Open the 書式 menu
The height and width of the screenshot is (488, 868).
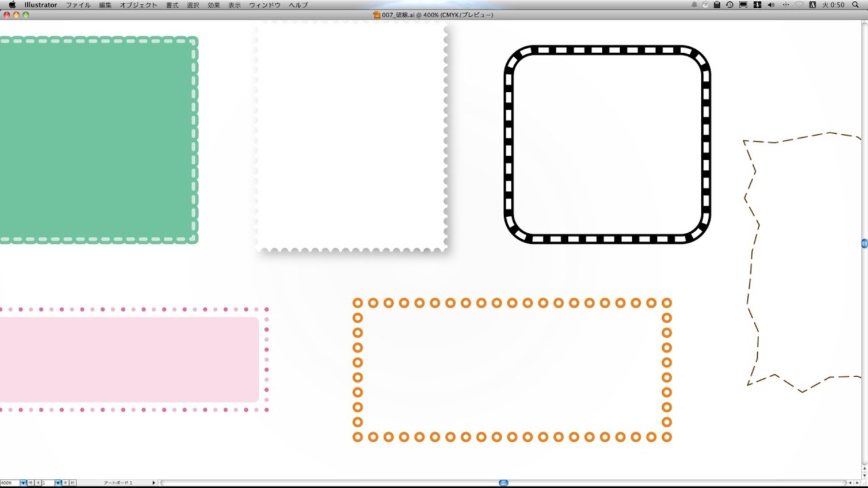[172, 5]
